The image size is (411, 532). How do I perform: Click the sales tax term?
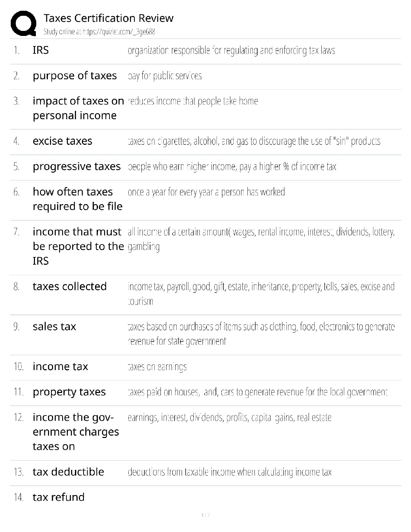coord(54,326)
